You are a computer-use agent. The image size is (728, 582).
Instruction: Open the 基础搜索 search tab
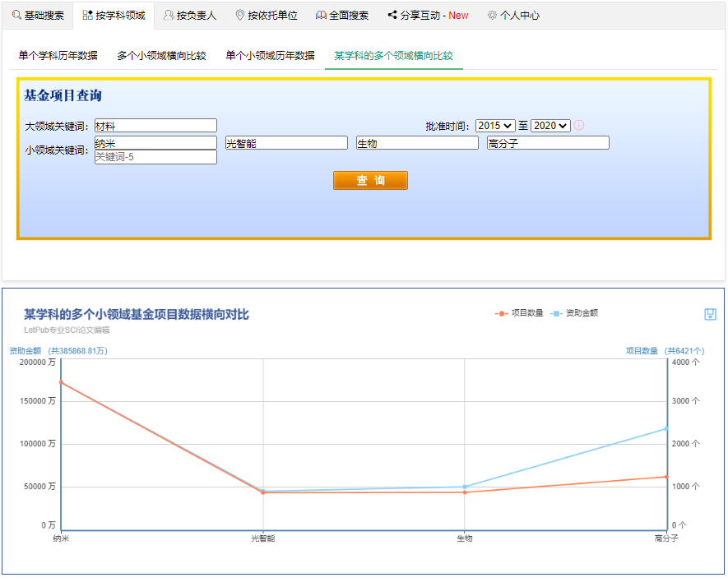(38, 16)
